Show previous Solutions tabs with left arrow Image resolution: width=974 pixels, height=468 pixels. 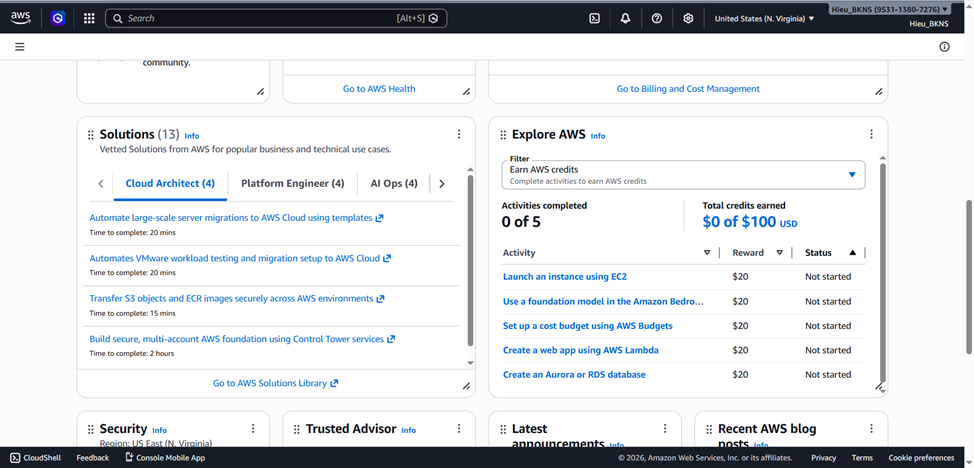(x=101, y=183)
